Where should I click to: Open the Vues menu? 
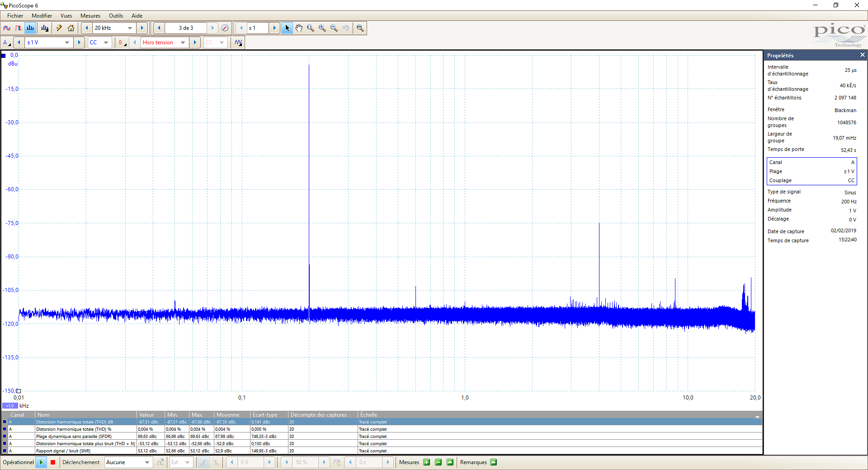[x=66, y=16]
